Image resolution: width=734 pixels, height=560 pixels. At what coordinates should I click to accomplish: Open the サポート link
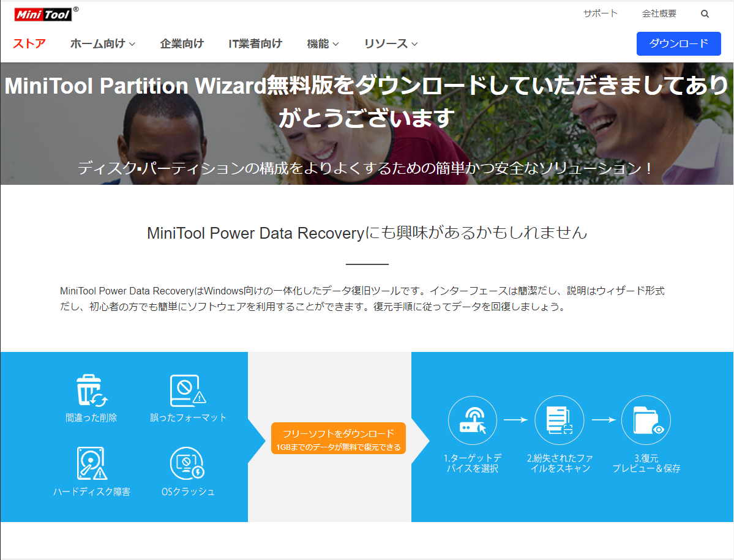(600, 13)
